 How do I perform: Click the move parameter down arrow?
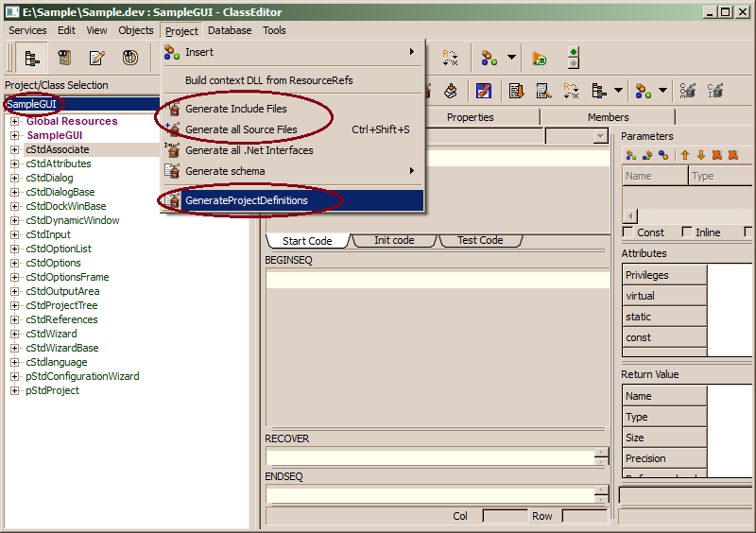[700, 155]
